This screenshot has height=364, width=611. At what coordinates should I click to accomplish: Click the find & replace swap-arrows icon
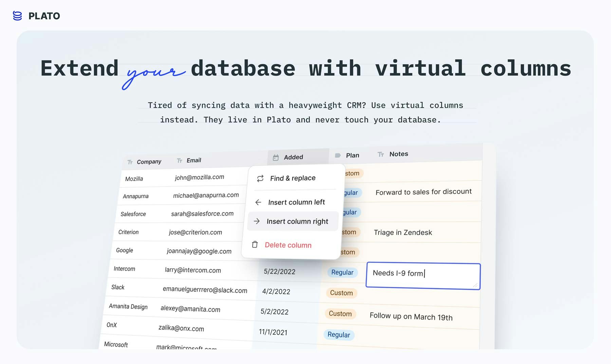[x=260, y=178]
